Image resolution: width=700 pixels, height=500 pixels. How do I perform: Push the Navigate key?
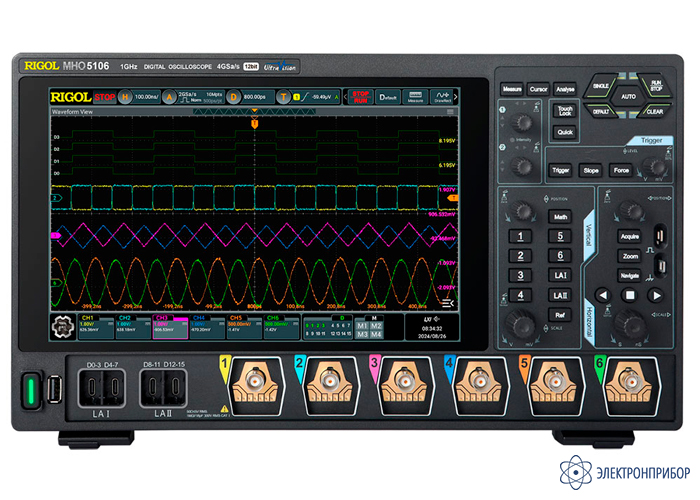629,275
